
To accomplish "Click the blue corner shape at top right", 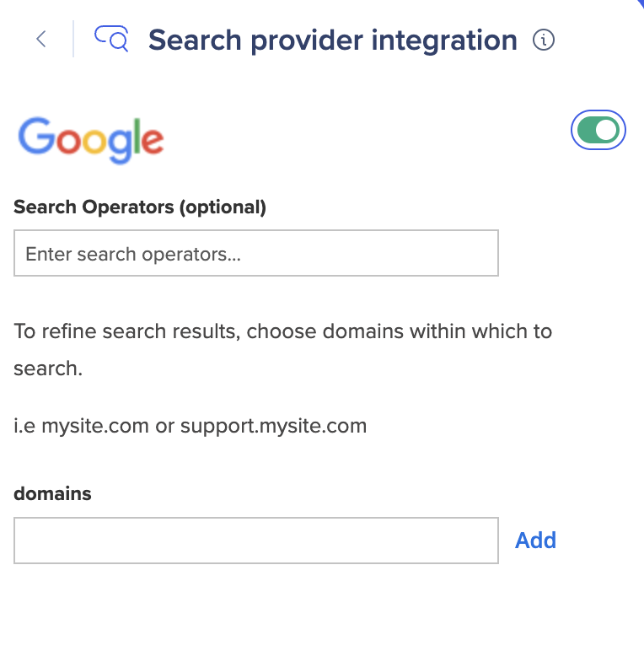I will (x=640, y=3).
